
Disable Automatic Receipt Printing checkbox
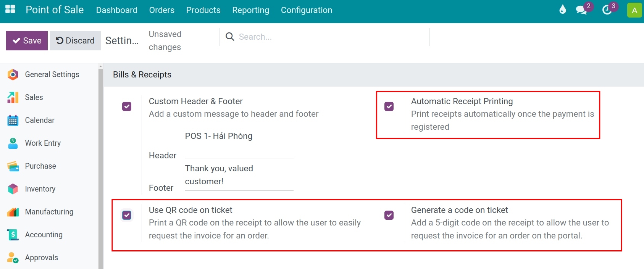point(389,106)
